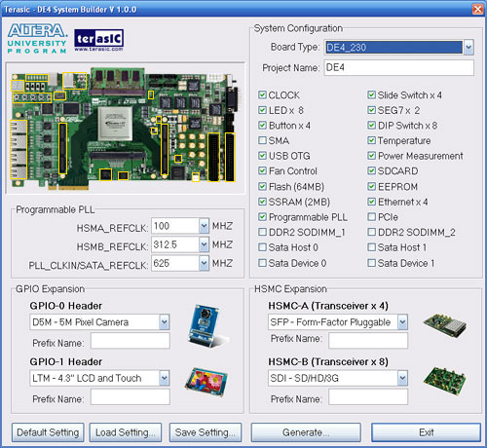Image resolution: width=487 pixels, height=448 pixels.
Task: Click the SDI daughter card picture
Action: [x=444, y=381]
